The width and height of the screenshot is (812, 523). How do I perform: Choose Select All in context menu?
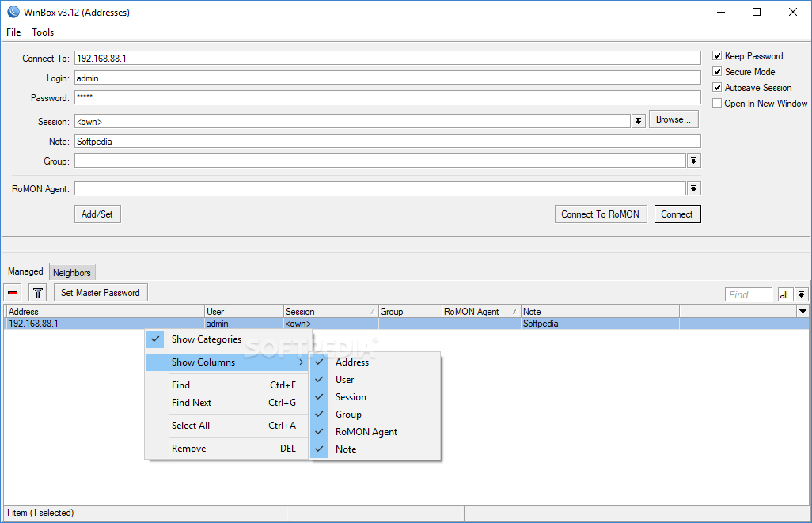coord(191,426)
